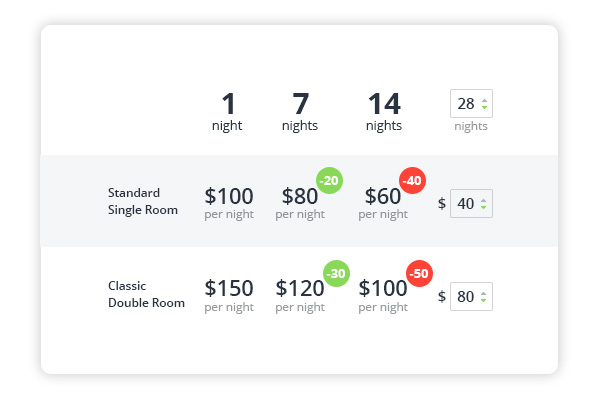This screenshot has height=400, width=600.
Task: Click the red -50 discount badge
Action: pyautogui.click(x=420, y=273)
